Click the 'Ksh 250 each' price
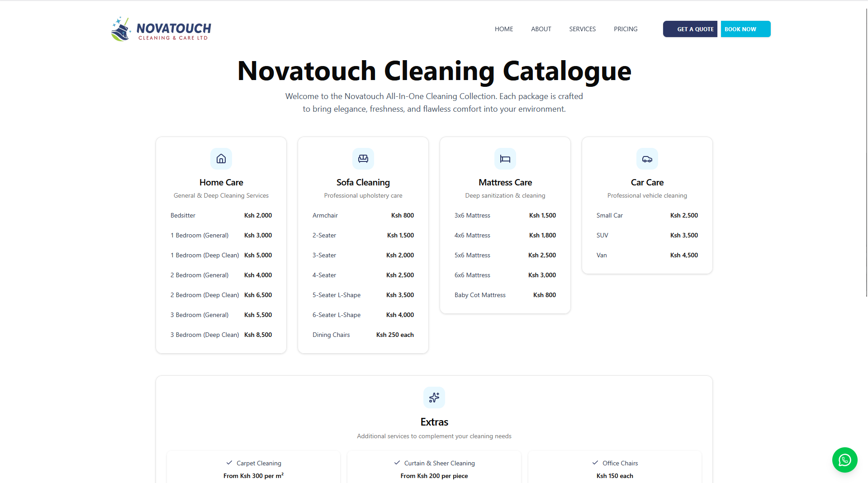868x483 pixels. [395, 335]
